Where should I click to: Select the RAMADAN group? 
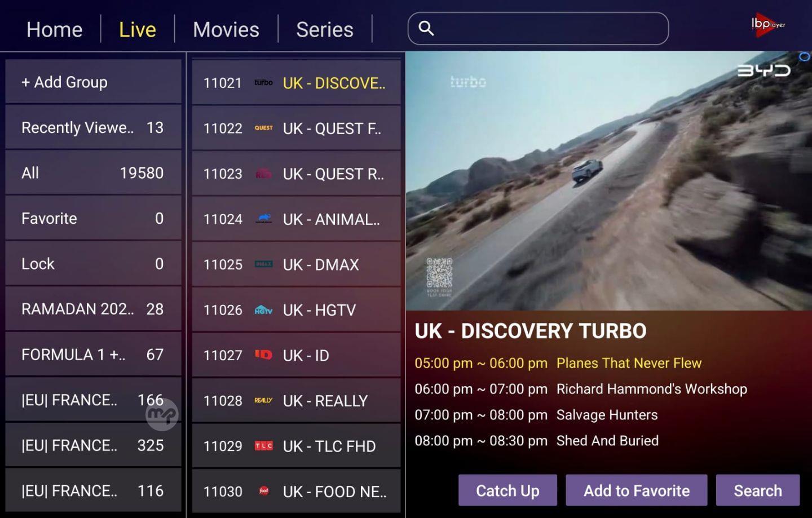(93, 309)
